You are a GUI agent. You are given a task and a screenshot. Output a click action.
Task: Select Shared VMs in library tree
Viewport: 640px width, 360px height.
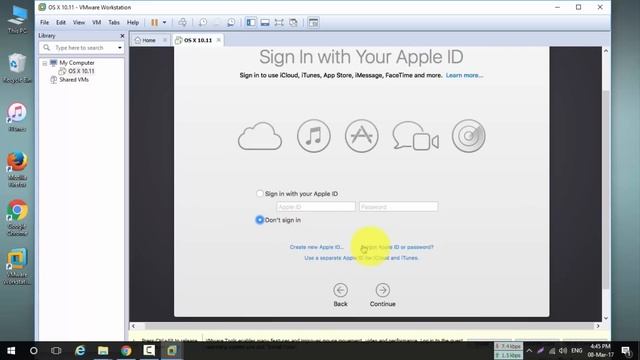point(74,80)
